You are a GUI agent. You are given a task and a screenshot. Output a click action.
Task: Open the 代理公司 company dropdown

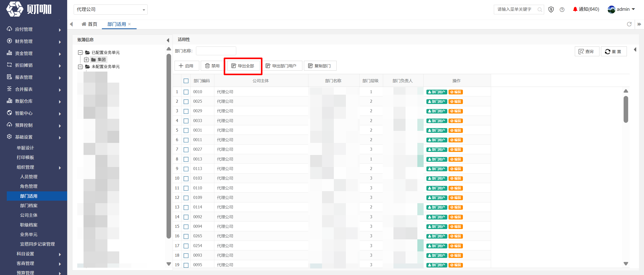[x=111, y=10]
